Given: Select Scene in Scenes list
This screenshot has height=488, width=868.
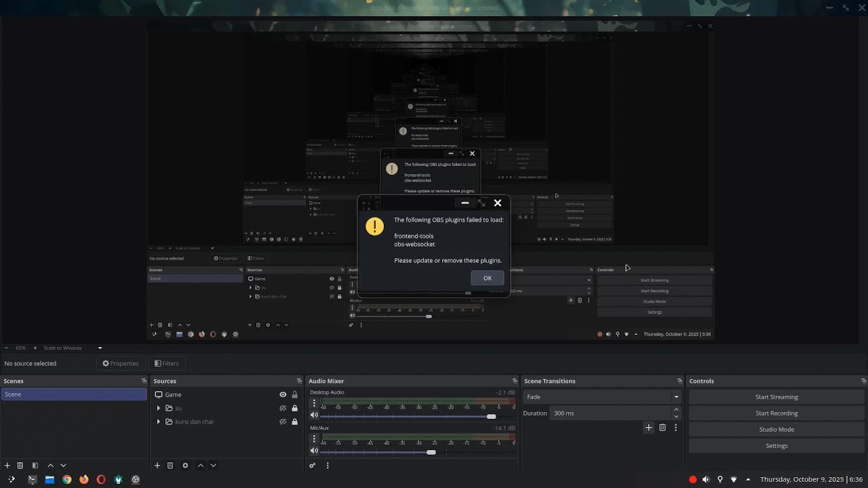Looking at the screenshot, I should pos(74,394).
